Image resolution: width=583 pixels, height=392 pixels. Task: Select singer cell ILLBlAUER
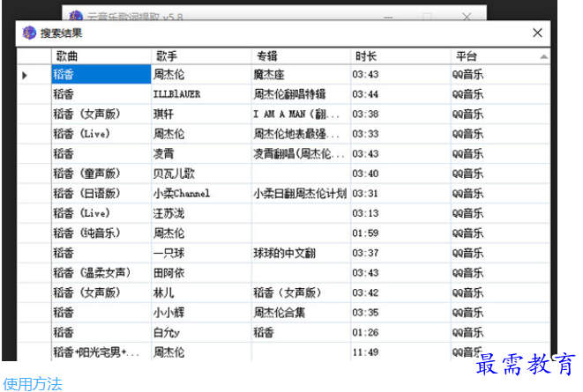click(201, 94)
